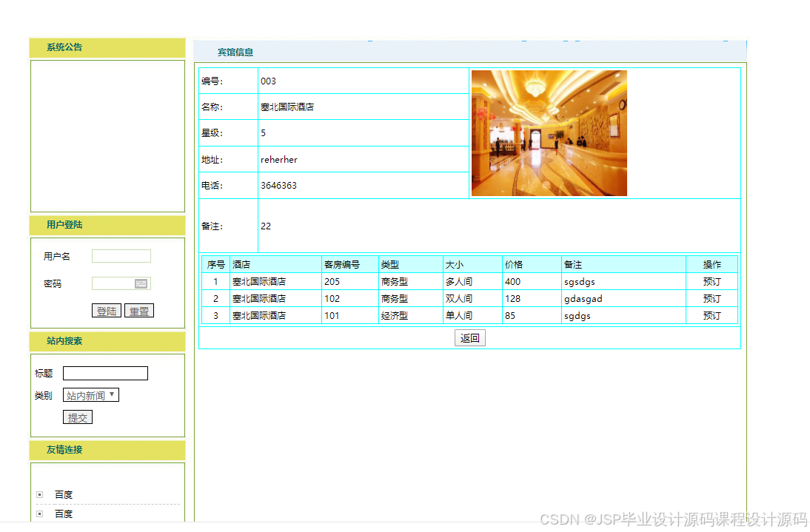
Task: Click the 双人间 size cell
Action: 459,299
